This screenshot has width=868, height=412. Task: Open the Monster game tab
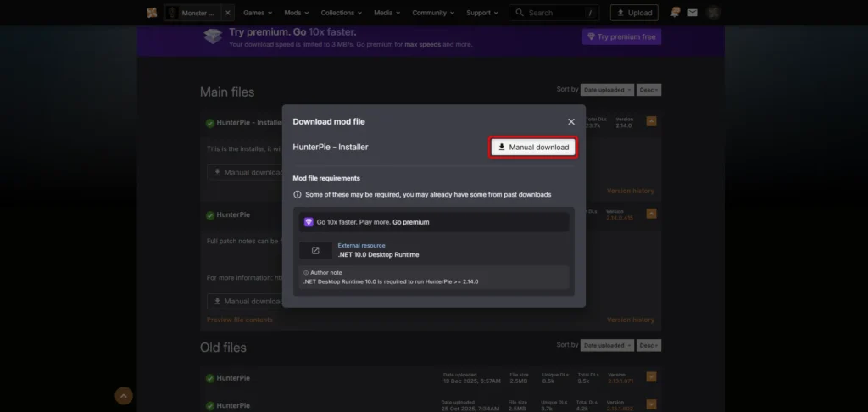(x=192, y=13)
